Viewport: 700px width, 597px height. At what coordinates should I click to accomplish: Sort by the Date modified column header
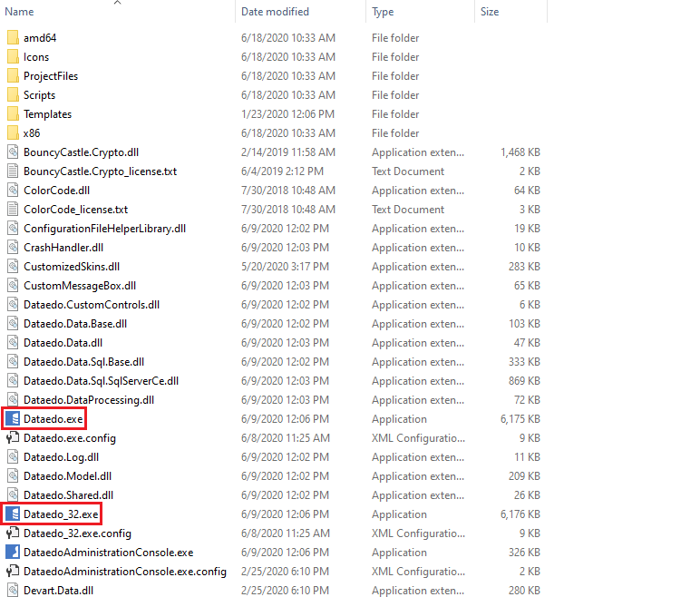pyautogui.click(x=275, y=12)
